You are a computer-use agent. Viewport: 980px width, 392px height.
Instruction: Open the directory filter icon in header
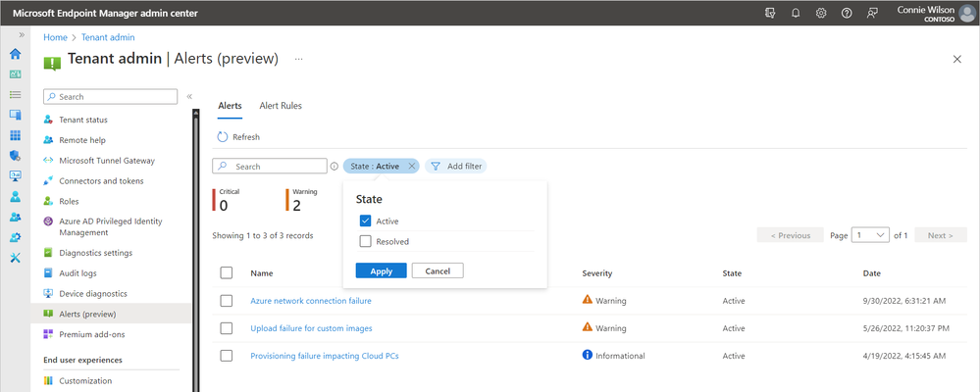click(x=770, y=13)
